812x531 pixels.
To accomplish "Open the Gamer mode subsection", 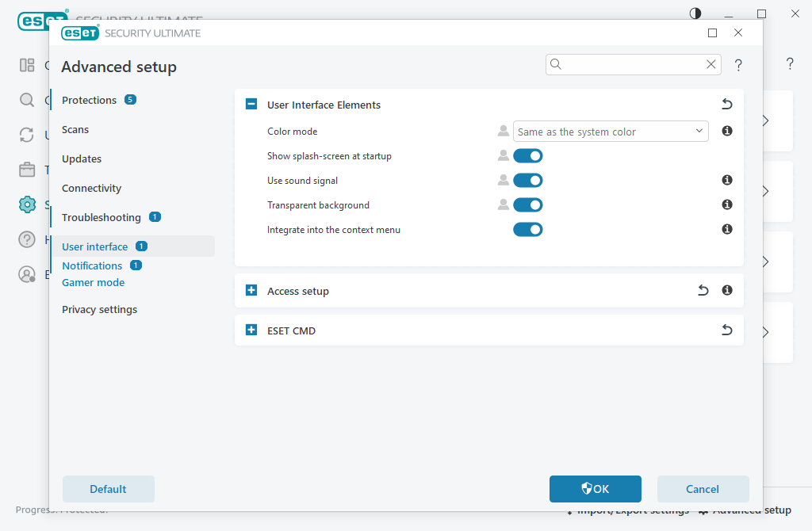I will click(94, 283).
